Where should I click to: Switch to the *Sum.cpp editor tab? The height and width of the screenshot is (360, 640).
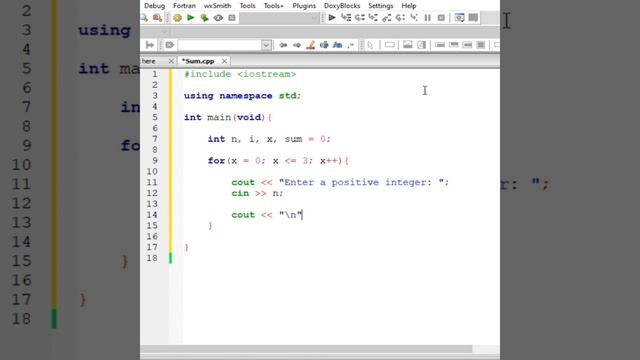[198, 61]
